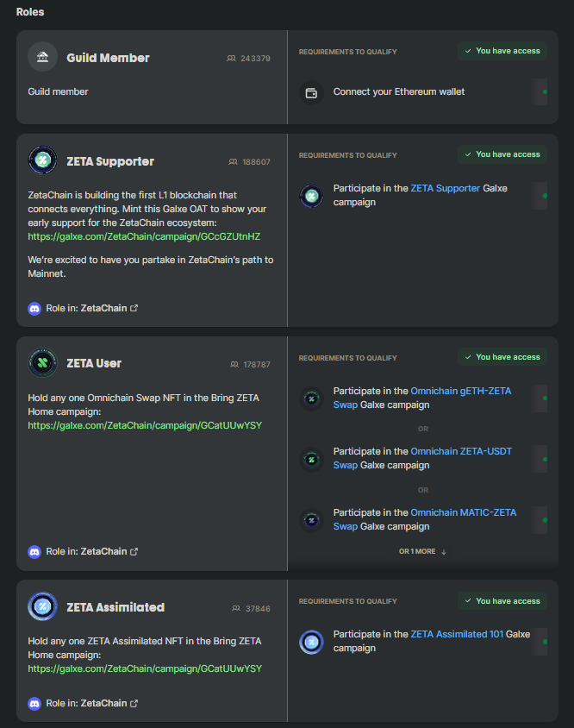Click external link icon in ZETA Supporter card

[x=134, y=308]
